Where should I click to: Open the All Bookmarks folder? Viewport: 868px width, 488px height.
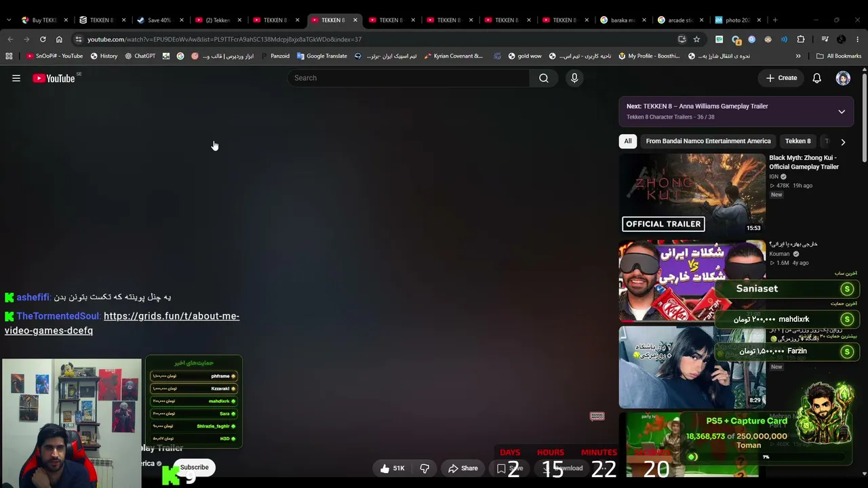pos(839,56)
